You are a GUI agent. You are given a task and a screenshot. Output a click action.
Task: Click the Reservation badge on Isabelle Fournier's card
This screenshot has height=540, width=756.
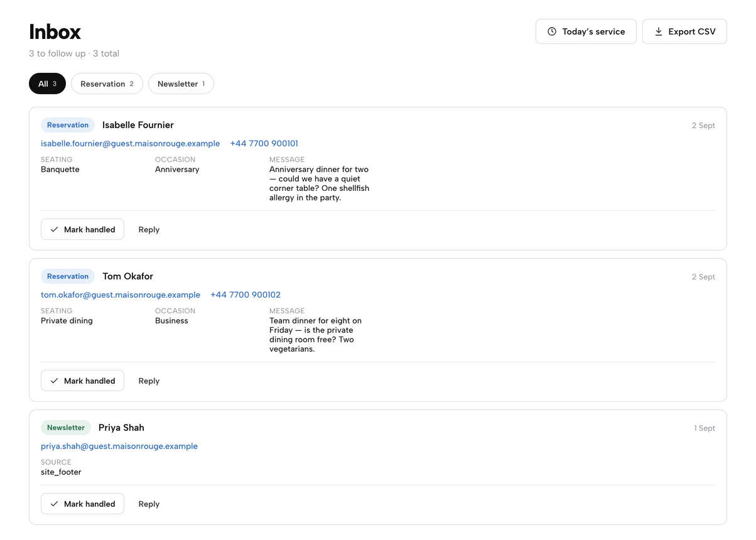(68, 125)
